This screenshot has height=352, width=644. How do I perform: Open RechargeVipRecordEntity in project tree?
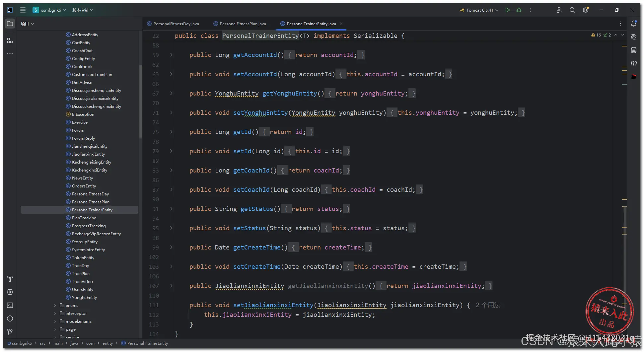pyautogui.click(x=96, y=234)
